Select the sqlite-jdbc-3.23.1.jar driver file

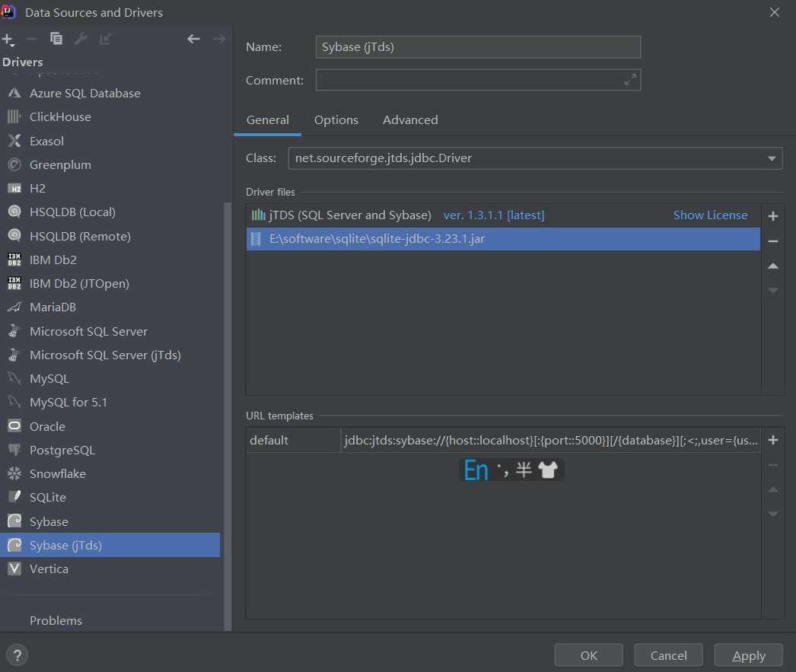coord(503,238)
